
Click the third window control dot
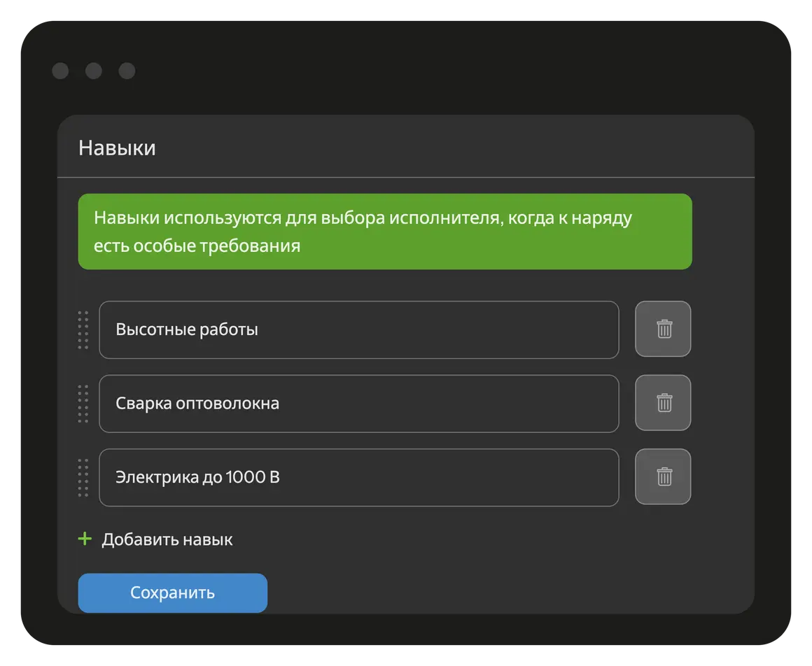127,71
